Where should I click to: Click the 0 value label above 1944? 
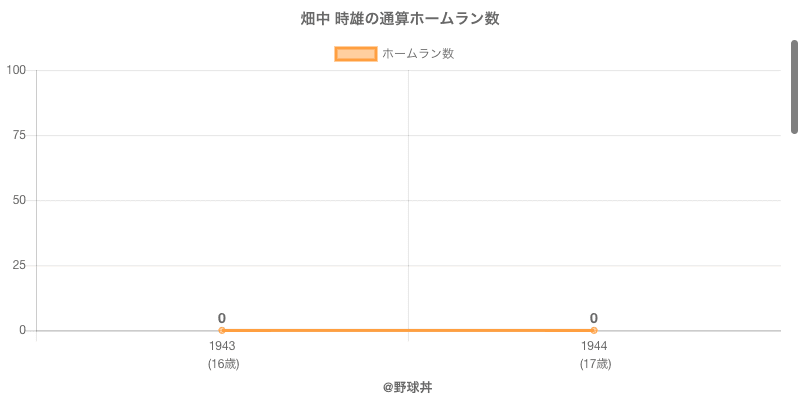click(594, 318)
